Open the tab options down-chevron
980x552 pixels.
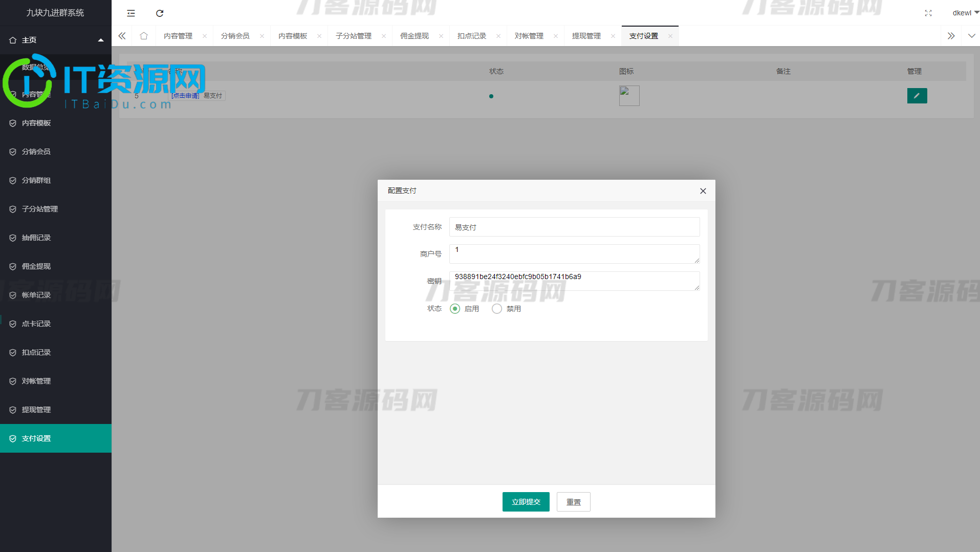pos(971,36)
